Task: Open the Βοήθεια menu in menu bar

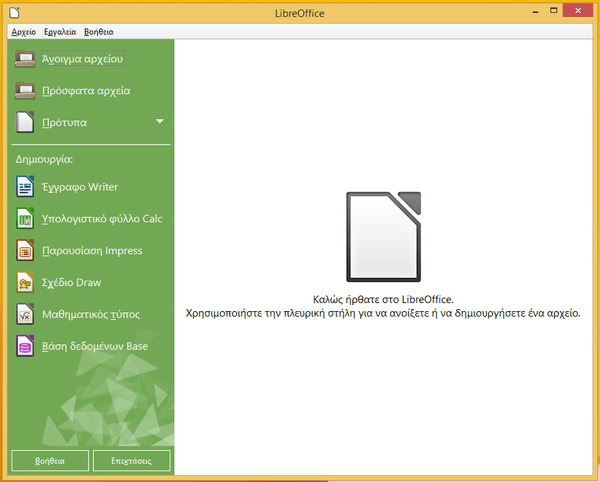Action: click(x=99, y=32)
